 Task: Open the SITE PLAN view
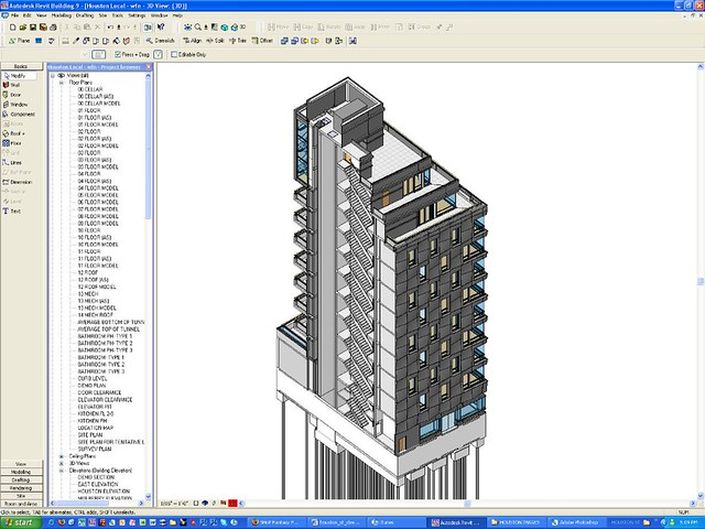click(x=92, y=435)
